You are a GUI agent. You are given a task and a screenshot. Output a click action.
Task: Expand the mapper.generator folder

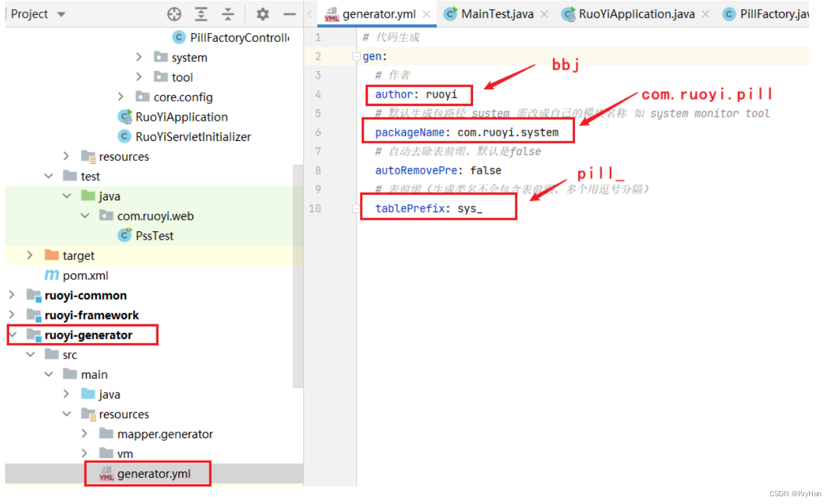click(x=85, y=434)
